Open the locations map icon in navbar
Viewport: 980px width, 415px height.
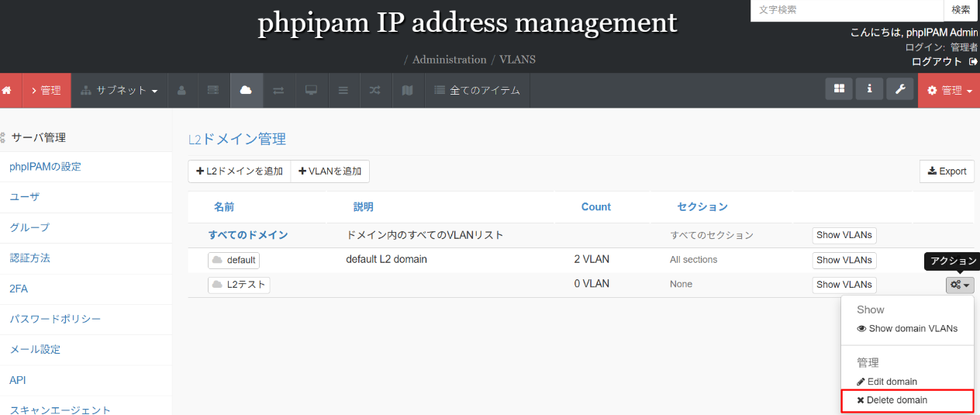(x=408, y=91)
